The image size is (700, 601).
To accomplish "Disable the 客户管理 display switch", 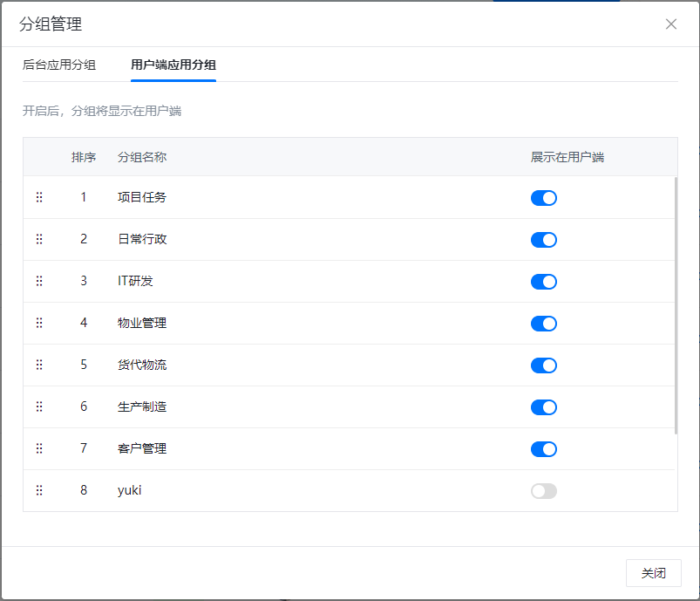I will 543,449.
